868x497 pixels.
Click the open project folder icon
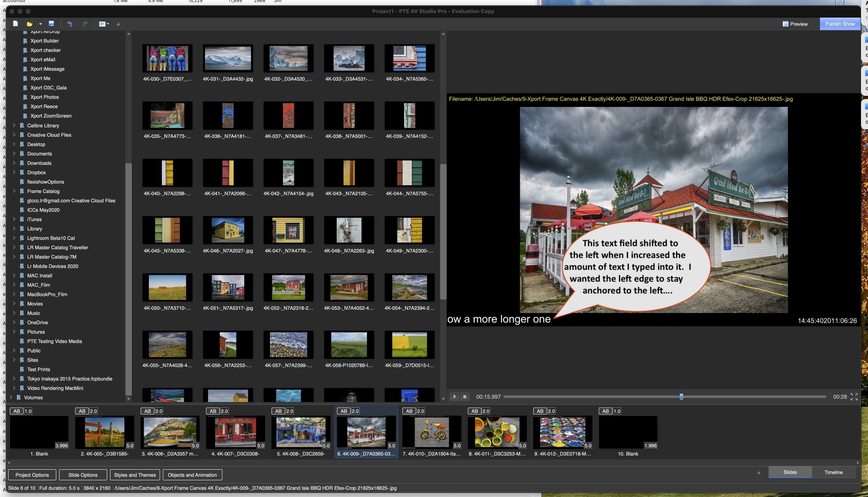pyautogui.click(x=29, y=24)
